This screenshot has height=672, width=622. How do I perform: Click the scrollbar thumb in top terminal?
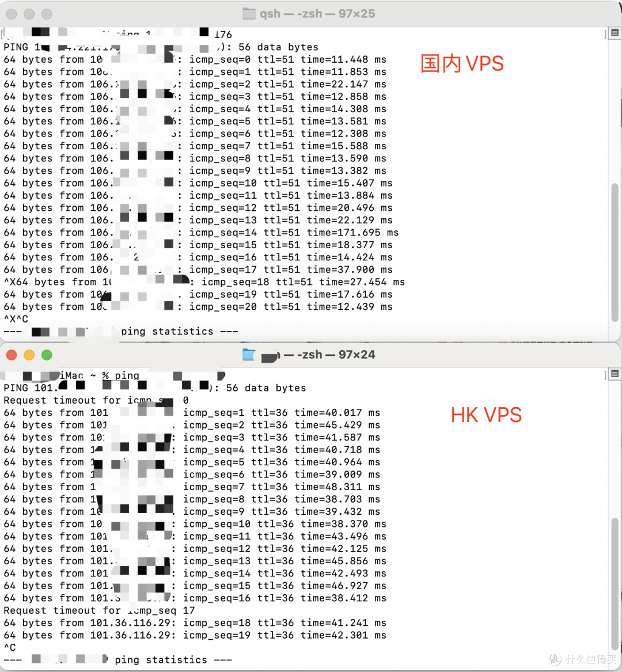615,252
